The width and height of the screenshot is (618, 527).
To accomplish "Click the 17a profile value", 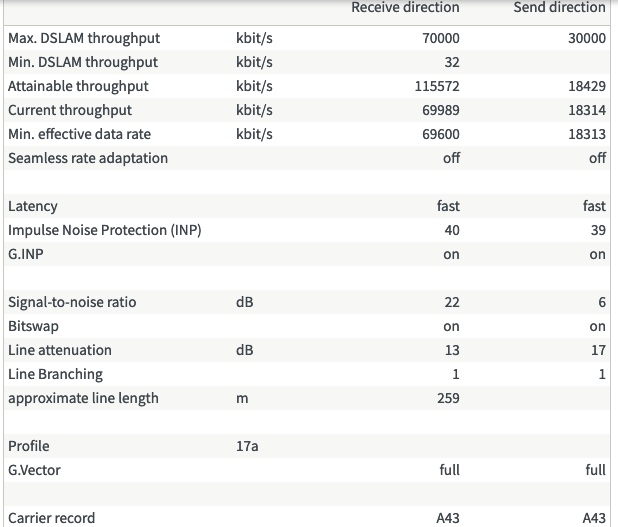I will [x=247, y=446].
